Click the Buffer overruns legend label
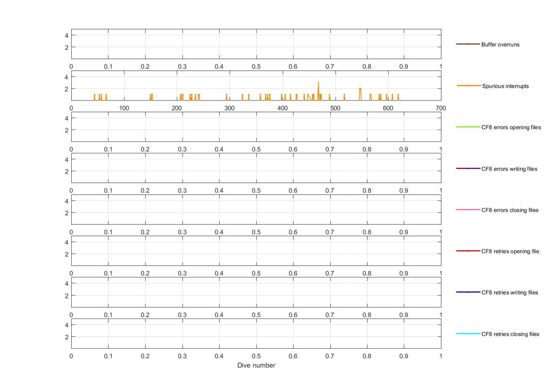548x392 pixels. pos(500,45)
